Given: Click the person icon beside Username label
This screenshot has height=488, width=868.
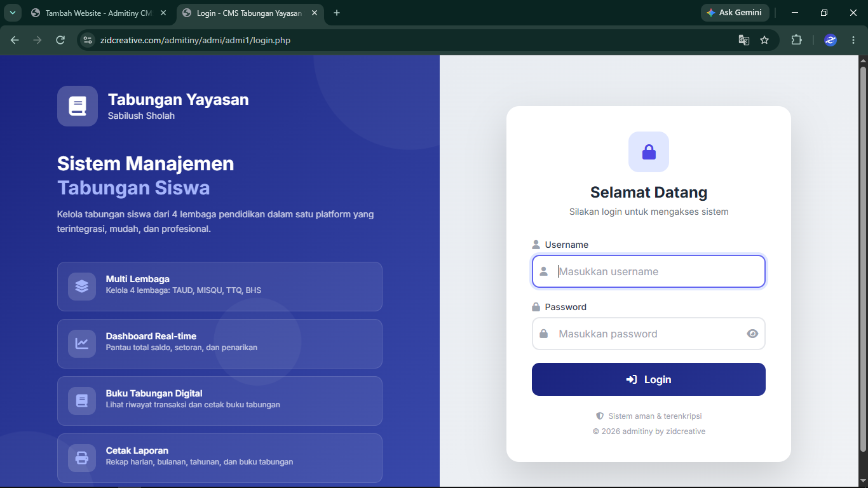Looking at the screenshot, I should point(536,245).
